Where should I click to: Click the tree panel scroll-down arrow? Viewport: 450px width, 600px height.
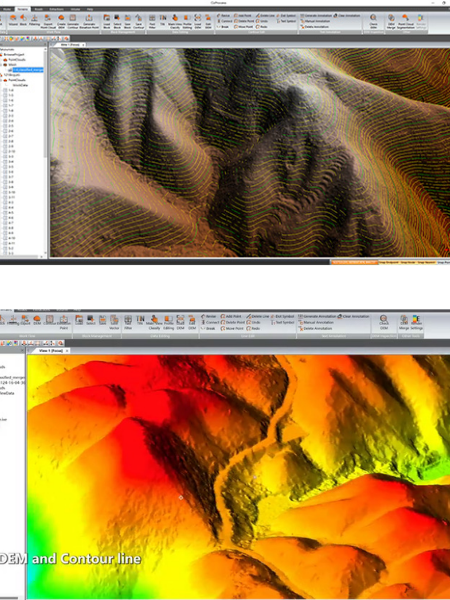tap(45, 253)
